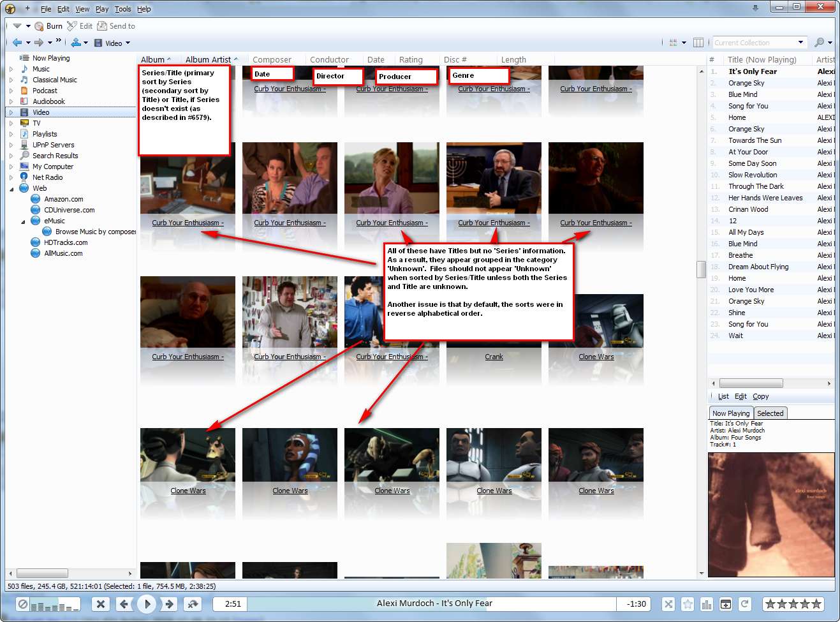Go to the previous track
This screenshot has height=622, width=840.
point(124,604)
